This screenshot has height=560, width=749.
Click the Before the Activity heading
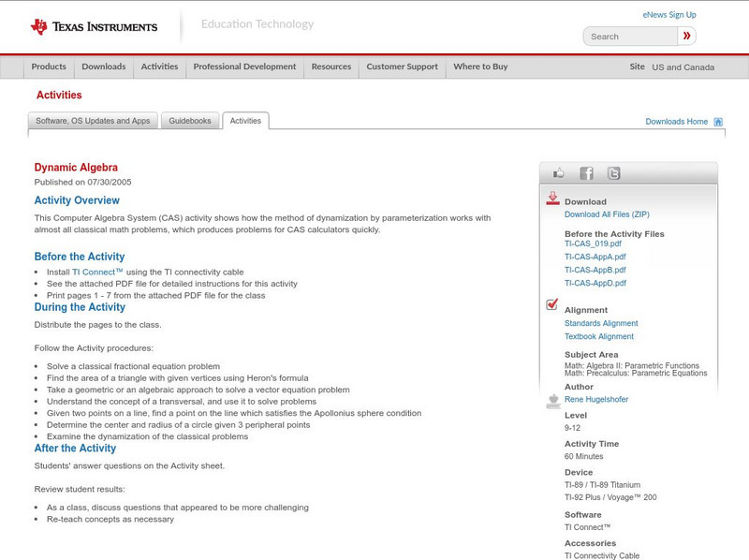click(80, 257)
